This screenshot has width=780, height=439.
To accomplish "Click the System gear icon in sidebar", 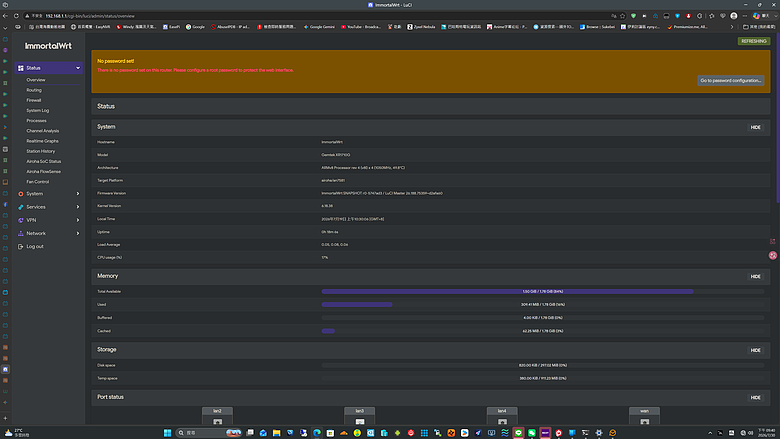I will click(x=20, y=194).
